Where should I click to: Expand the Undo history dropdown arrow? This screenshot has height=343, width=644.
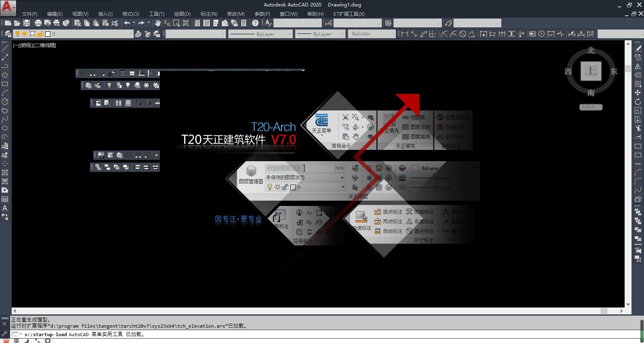[x=134, y=23]
